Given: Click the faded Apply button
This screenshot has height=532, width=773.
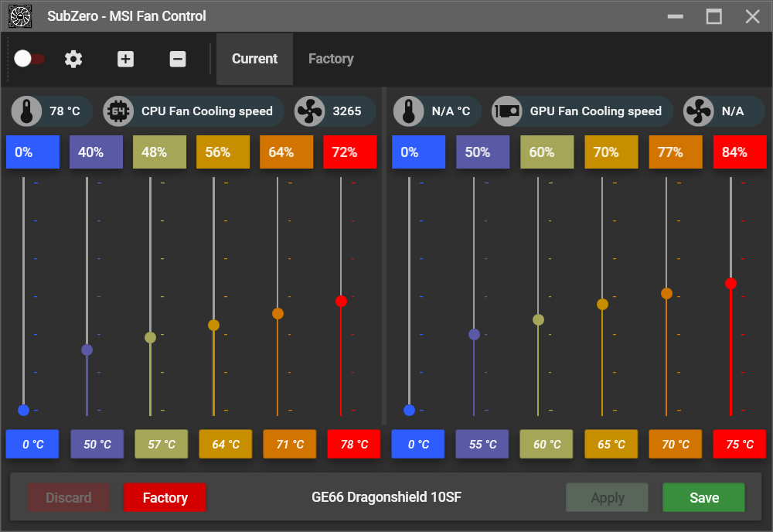Looking at the screenshot, I should point(608,497).
